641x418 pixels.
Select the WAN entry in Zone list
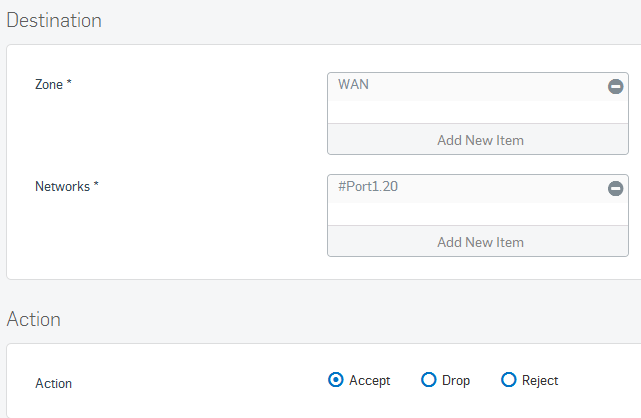468,87
